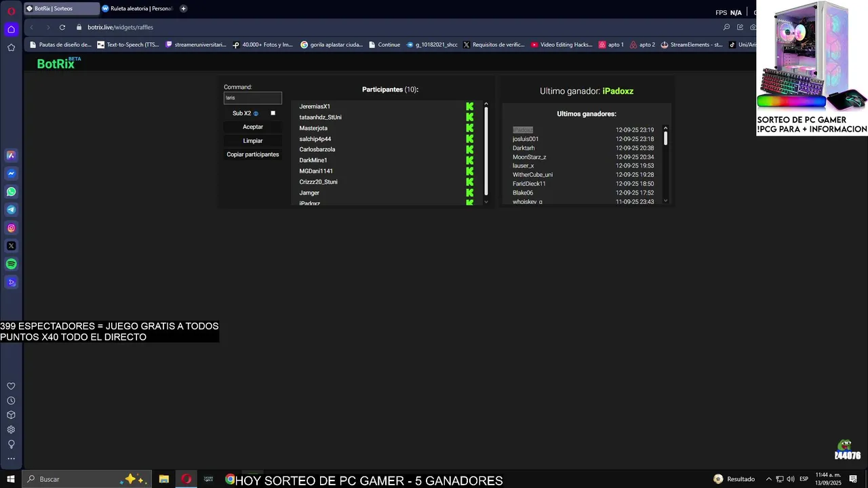Switch to BotRix | Sorteos tab
Image resolution: width=868 pixels, height=488 pixels.
[x=60, y=9]
